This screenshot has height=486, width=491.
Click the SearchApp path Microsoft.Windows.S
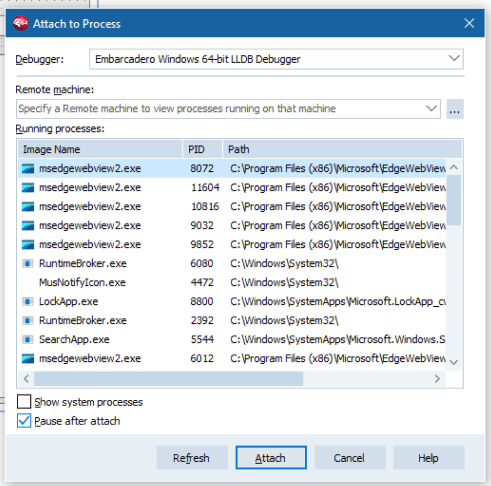tap(338, 340)
